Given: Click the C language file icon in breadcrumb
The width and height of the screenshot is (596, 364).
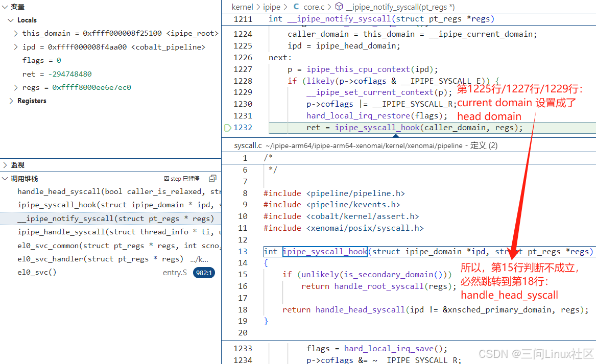Looking at the screenshot, I should [296, 7].
